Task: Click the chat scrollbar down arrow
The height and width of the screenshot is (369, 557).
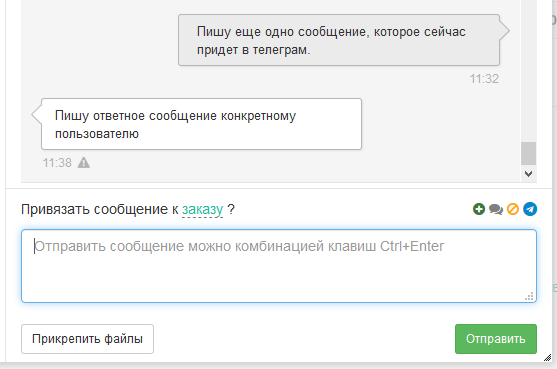Action: [x=529, y=174]
